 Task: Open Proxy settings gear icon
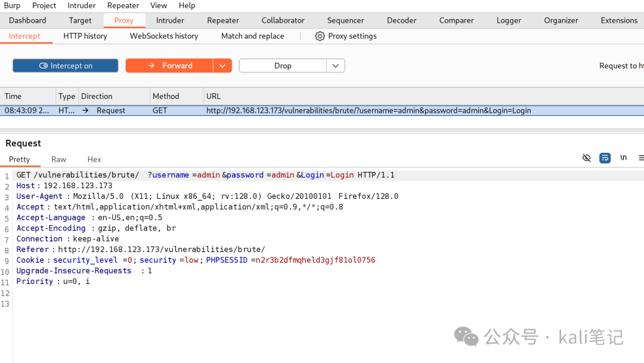click(x=320, y=36)
